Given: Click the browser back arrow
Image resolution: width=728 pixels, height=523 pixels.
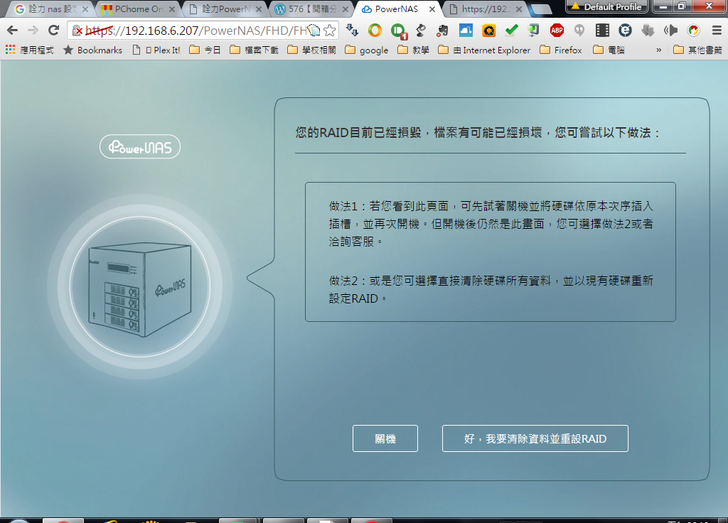Looking at the screenshot, I should coord(12,30).
